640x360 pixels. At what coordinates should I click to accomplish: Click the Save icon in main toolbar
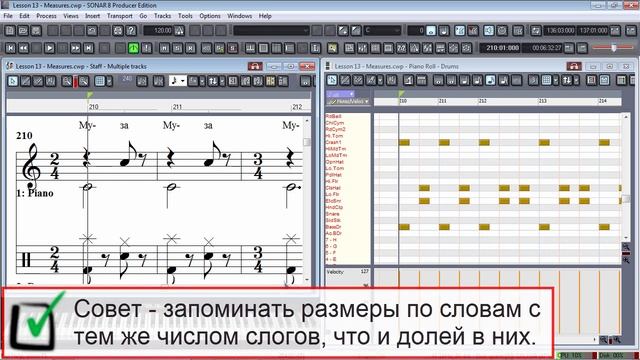pyautogui.click(x=36, y=31)
